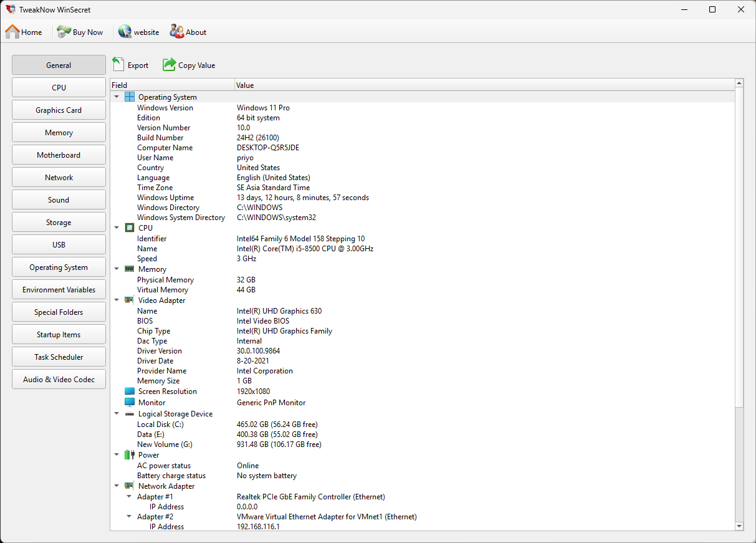Open the Special Folders tab

point(59,312)
